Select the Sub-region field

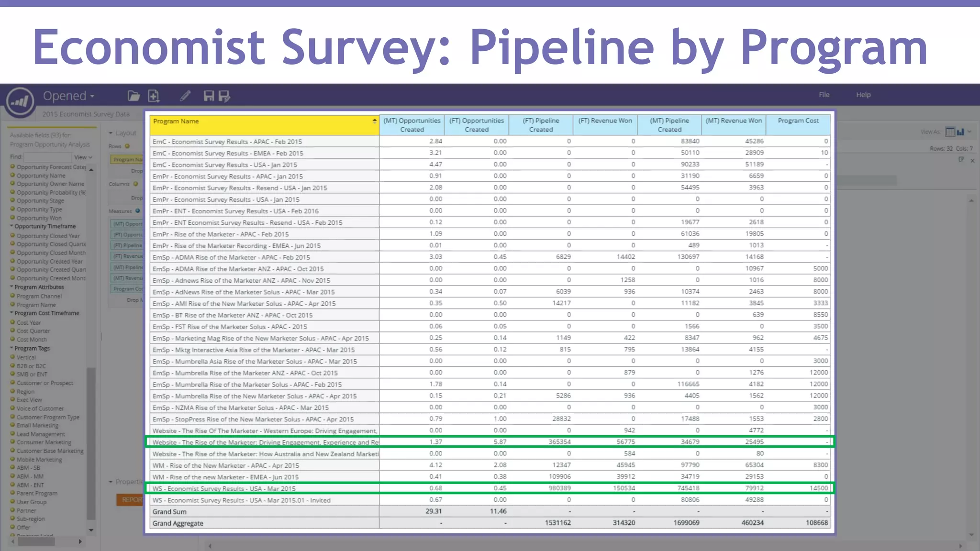click(x=31, y=519)
